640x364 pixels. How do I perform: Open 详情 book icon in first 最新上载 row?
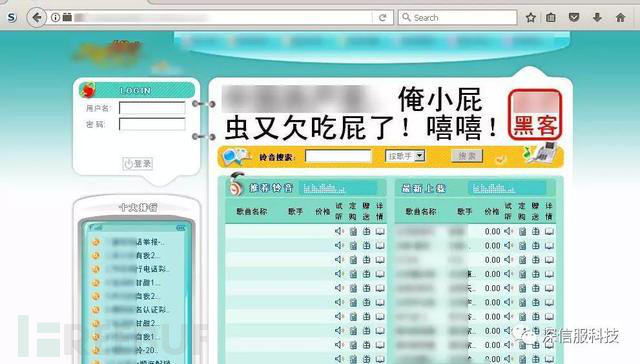coord(549,231)
